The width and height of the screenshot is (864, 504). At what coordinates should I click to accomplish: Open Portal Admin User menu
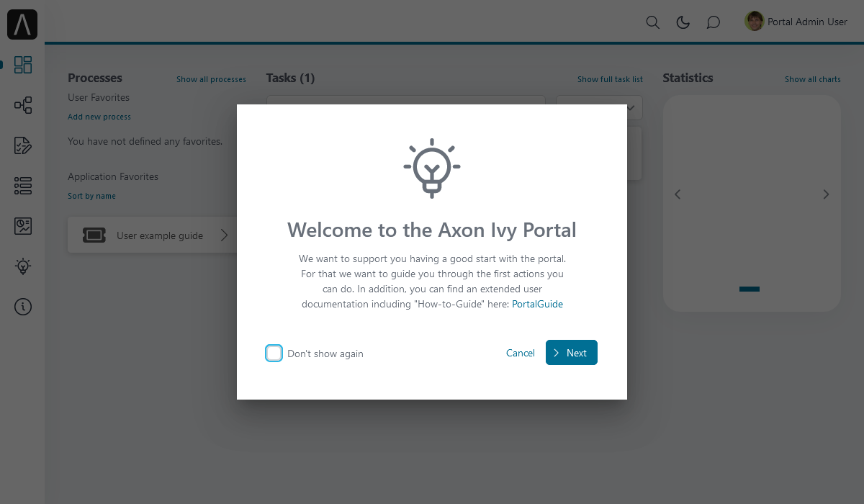click(x=796, y=22)
